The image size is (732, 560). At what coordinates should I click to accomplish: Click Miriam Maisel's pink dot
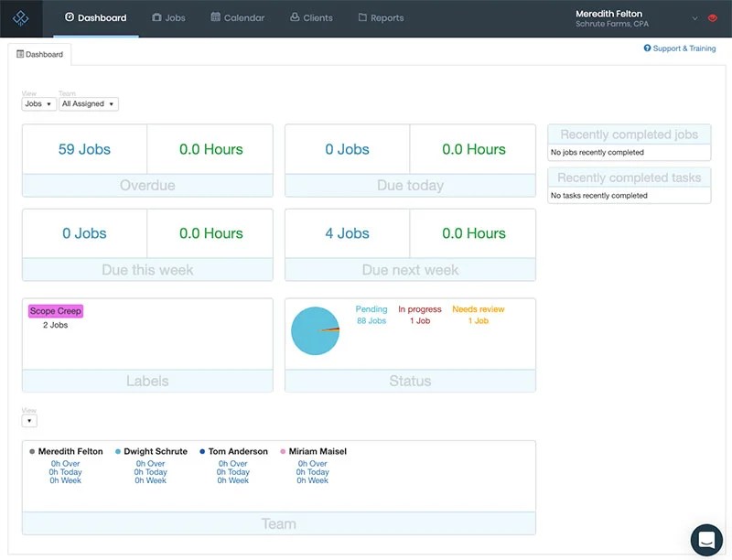pos(283,451)
